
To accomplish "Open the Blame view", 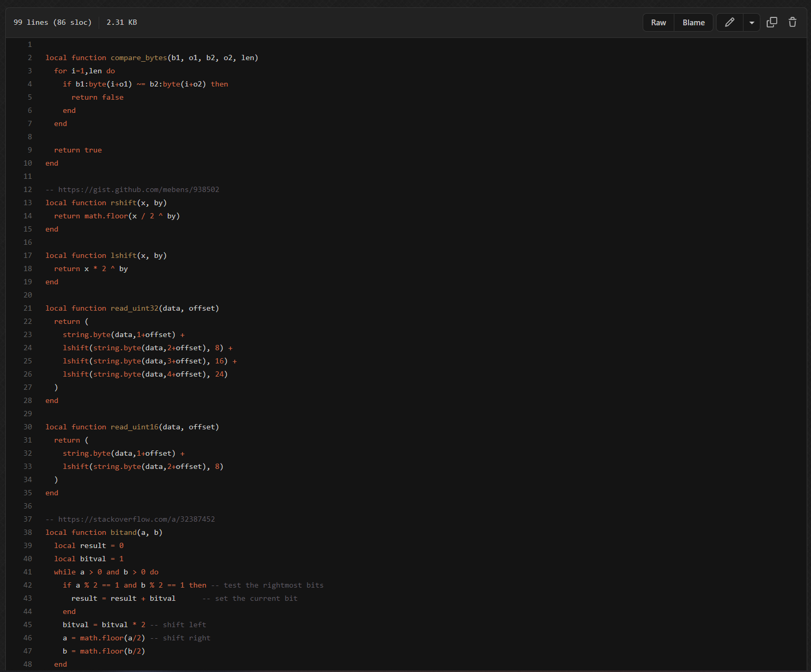I will (x=693, y=23).
